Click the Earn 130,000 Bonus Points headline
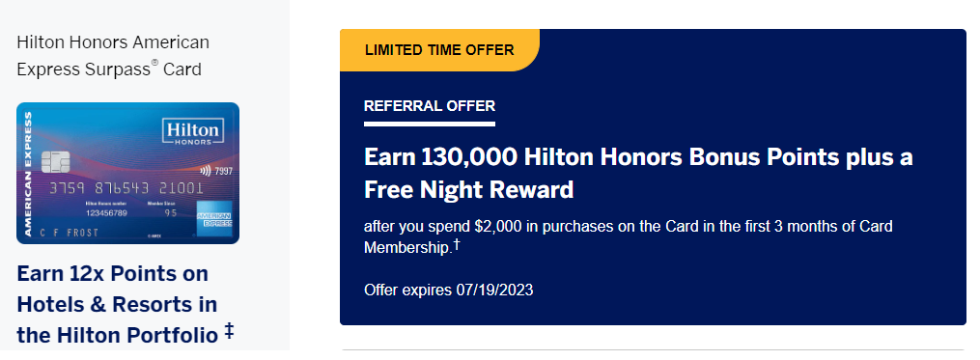 tap(638, 173)
